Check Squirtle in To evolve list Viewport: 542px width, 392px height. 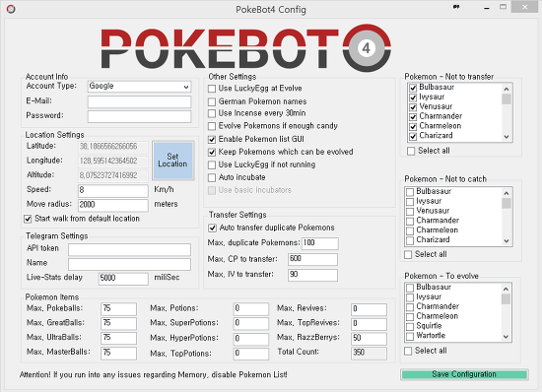410,326
